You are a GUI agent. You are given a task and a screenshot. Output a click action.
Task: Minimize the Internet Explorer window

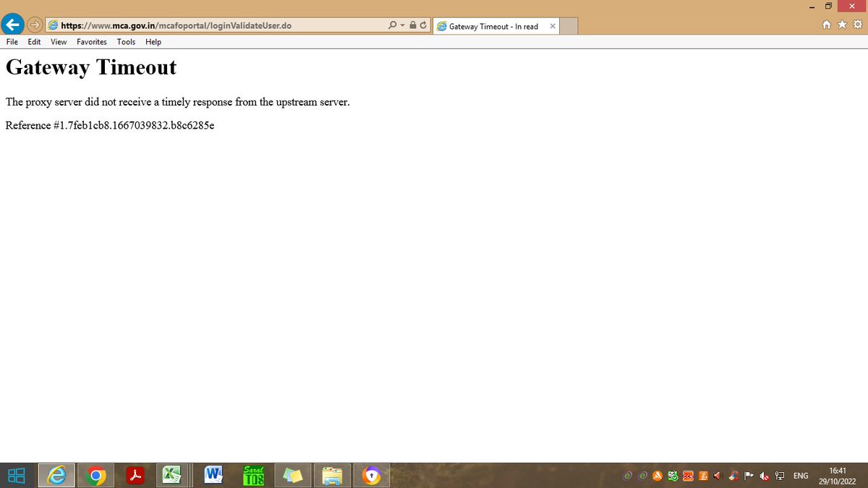(812, 7)
